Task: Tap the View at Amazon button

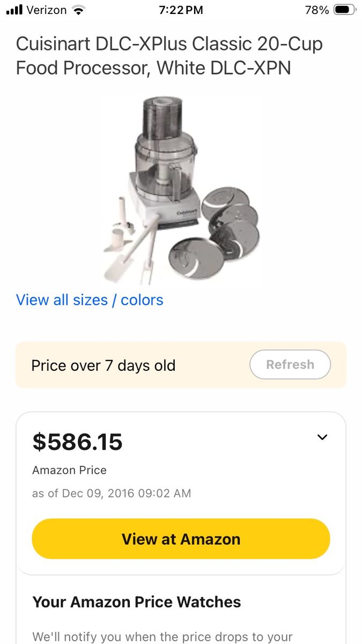Action: click(x=181, y=539)
